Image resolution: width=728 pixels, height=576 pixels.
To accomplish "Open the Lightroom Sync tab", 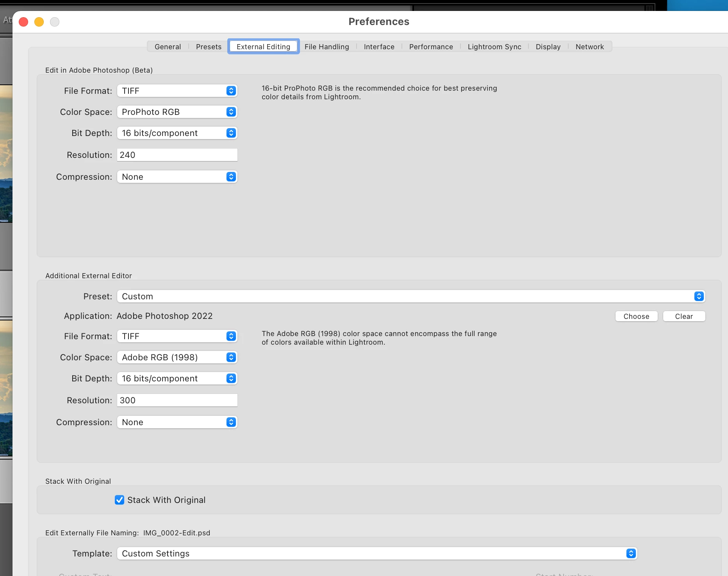I will pos(494,47).
